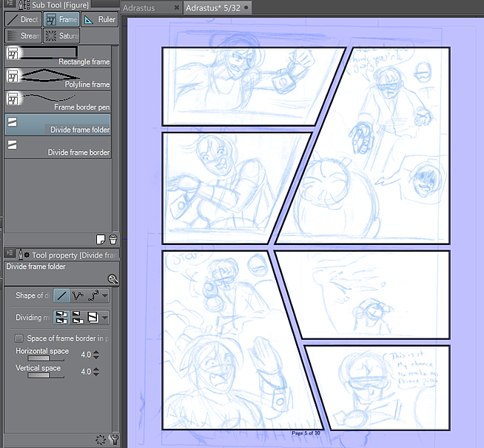The height and width of the screenshot is (448, 484).
Task: Expand the Dividing method dropdown arrow
Action: click(x=105, y=318)
